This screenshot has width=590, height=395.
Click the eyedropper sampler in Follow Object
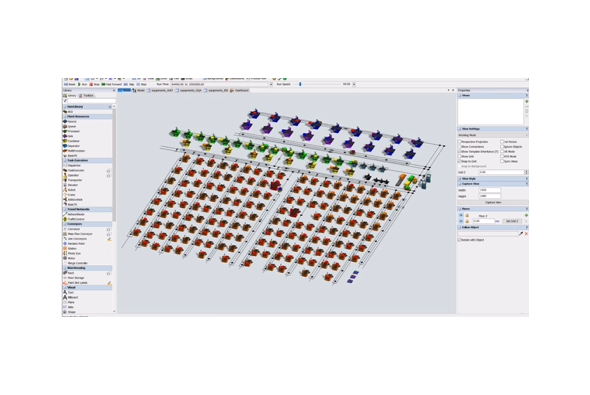(521, 234)
